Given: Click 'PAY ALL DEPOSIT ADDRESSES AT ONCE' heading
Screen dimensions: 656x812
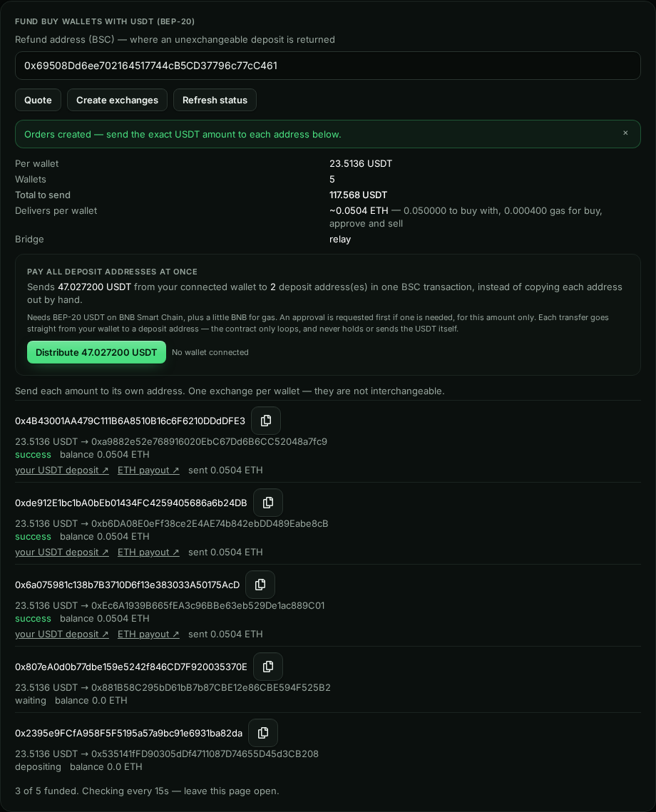Looking at the screenshot, I should click(x=113, y=272).
